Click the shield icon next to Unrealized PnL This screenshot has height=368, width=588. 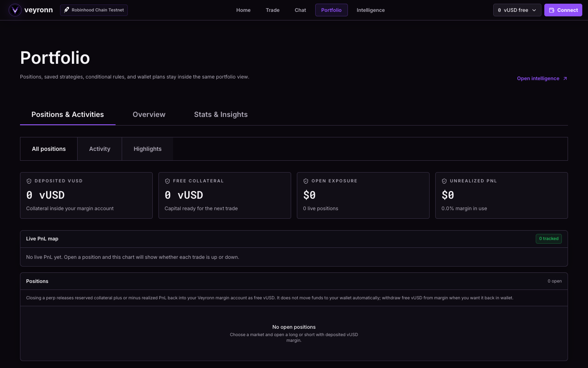pos(444,181)
